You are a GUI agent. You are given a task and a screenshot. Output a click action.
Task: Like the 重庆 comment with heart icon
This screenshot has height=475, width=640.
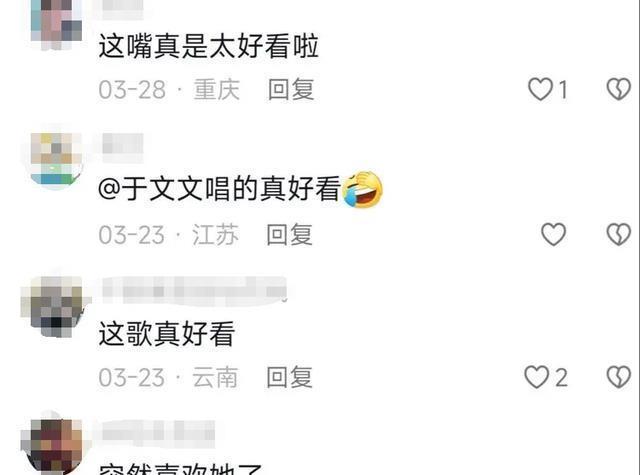click(x=540, y=89)
